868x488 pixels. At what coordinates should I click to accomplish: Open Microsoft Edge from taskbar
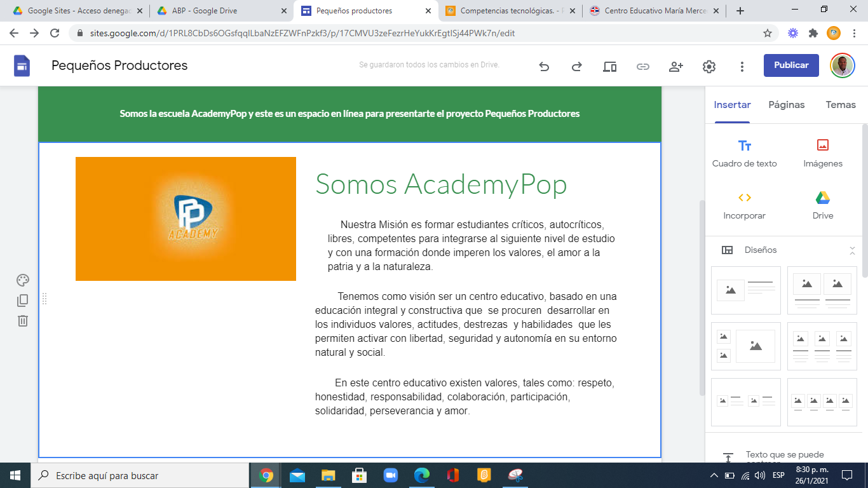pos(422,475)
